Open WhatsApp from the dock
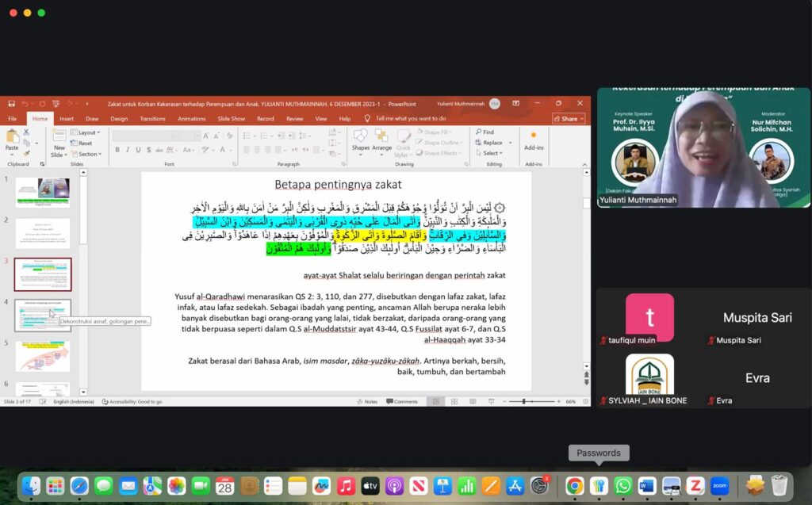This screenshot has height=505, width=812. pos(622,486)
